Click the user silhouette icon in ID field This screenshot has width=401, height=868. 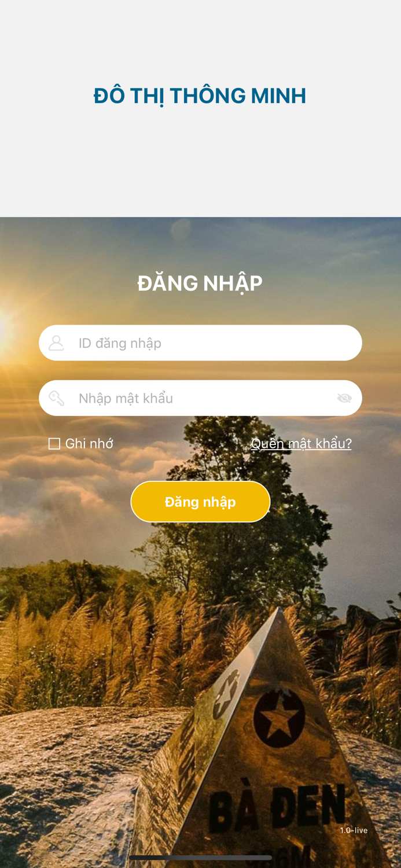(56, 343)
